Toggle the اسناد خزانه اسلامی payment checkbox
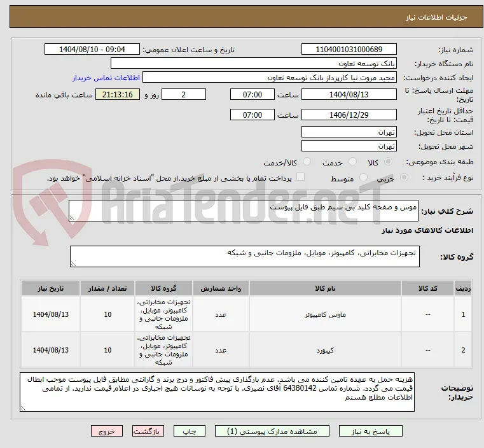Viewport: 484px width, 448px height. coord(300,177)
